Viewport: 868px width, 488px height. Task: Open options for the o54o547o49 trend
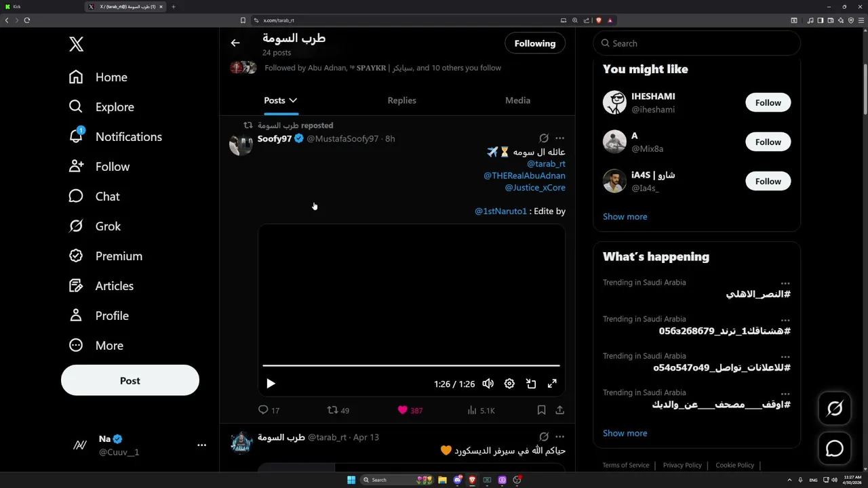point(785,357)
